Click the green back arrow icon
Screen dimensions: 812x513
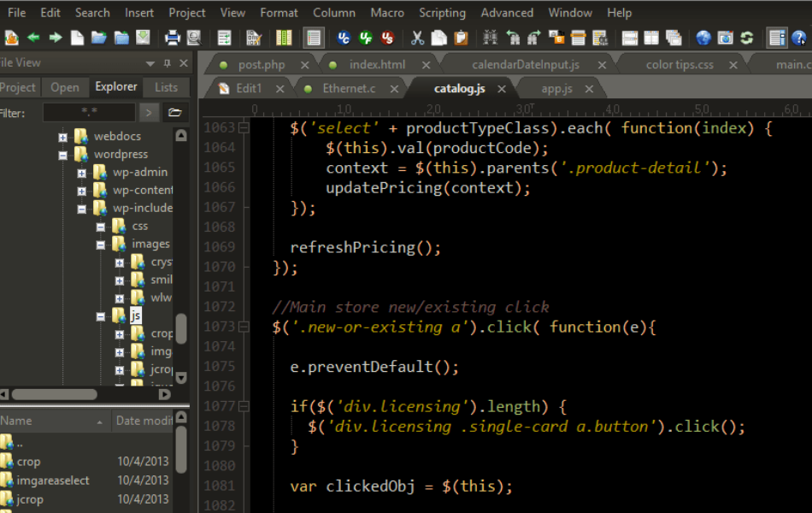click(33, 38)
